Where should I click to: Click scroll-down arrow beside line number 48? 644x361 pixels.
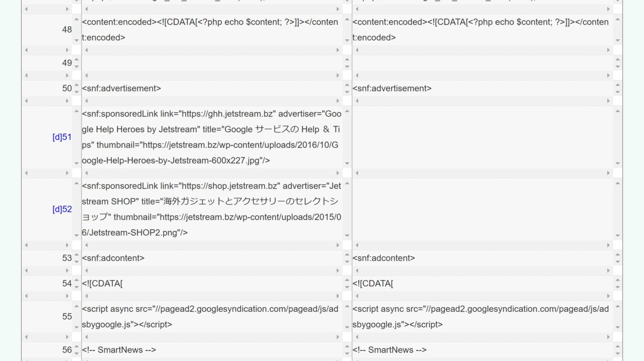(76, 40)
